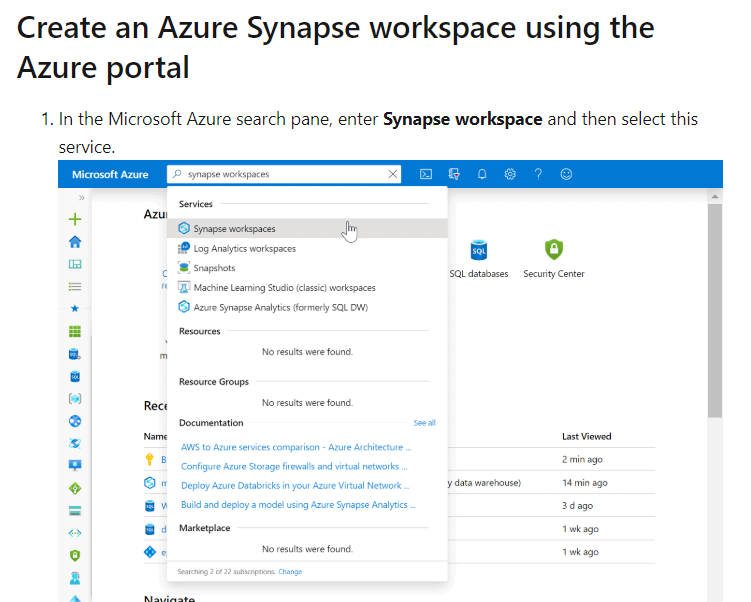Click the Last Viewed column header
The height and width of the screenshot is (602, 751).
tap(587, 436)
